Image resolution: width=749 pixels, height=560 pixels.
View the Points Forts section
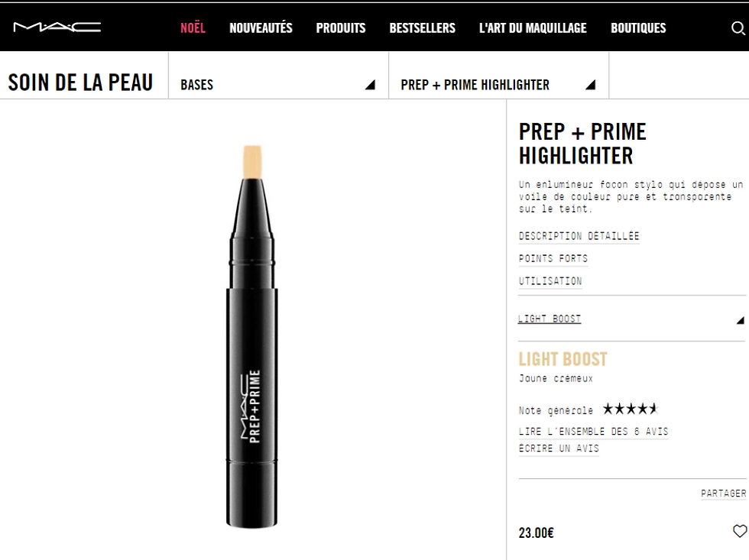click(x=553, y=258)
